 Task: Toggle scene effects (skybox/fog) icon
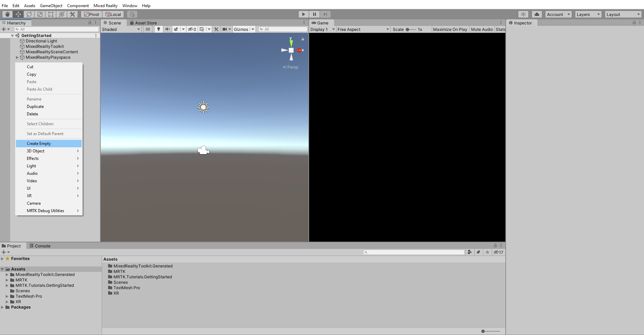point(176,29)
